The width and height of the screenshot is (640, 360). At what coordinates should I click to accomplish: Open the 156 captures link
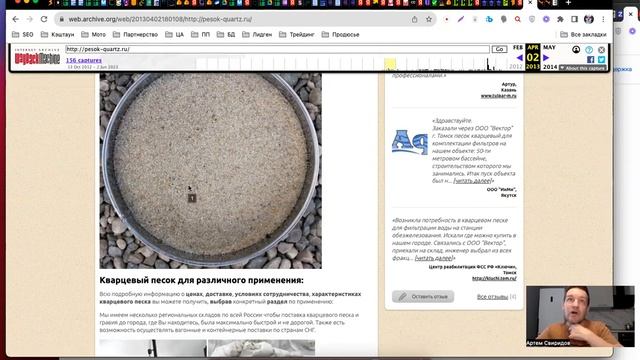[x=84, y=60]
